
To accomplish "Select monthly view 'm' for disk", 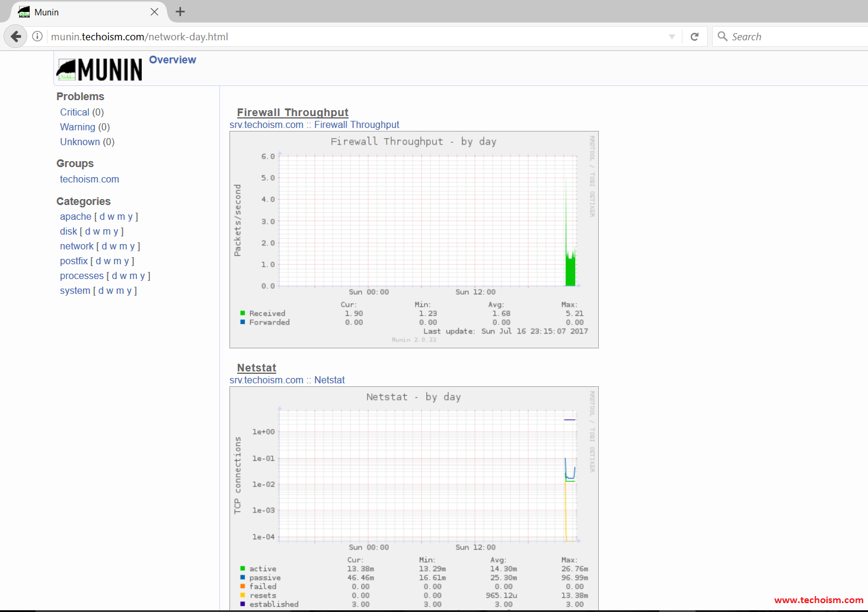I will point(107,232).
